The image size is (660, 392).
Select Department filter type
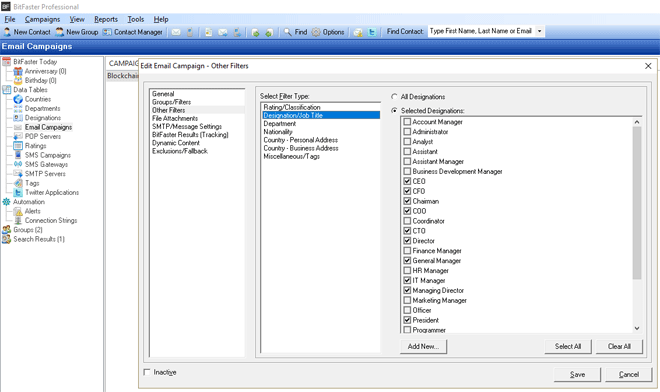(x=320, y=124)
